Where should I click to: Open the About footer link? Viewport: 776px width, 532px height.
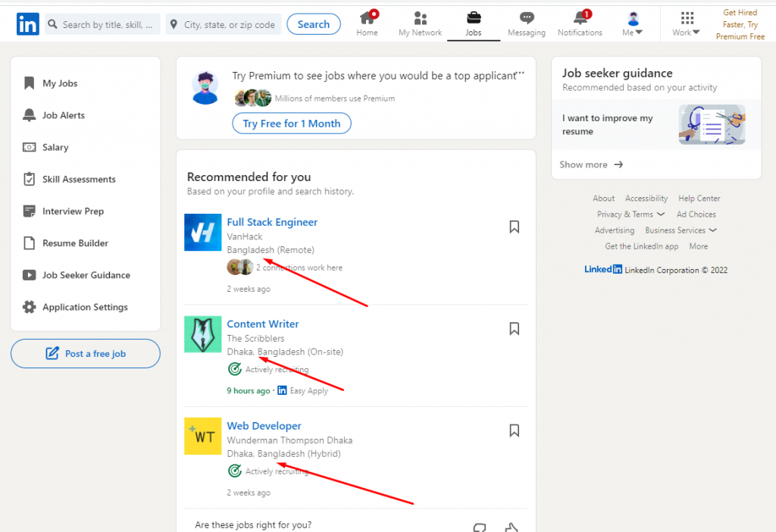[603, 199]
